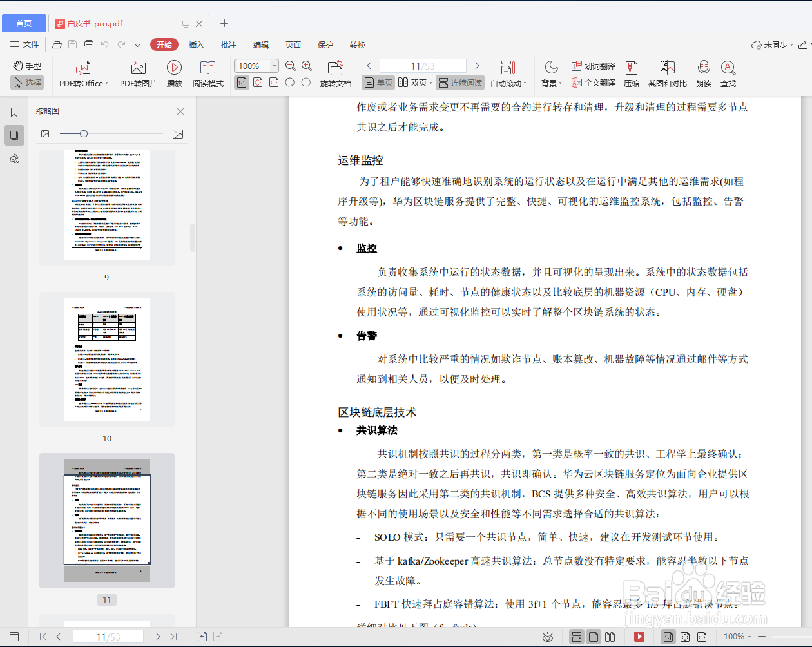Adjust the thumbnail size slider

click(x=84, y=133)
